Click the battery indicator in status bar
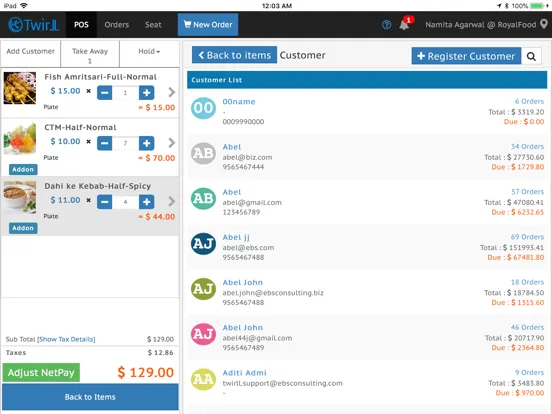The height and width of the screenshot is (414, 552). [537, 6]
